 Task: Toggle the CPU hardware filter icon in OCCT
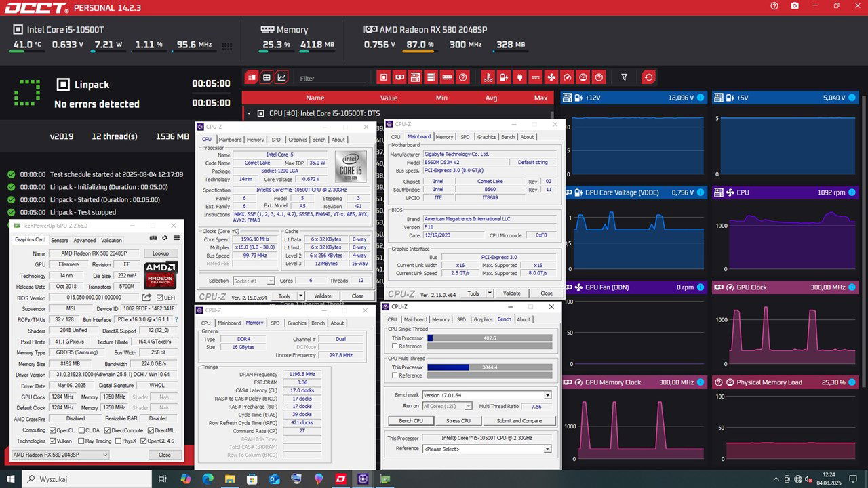coord(384,77)
